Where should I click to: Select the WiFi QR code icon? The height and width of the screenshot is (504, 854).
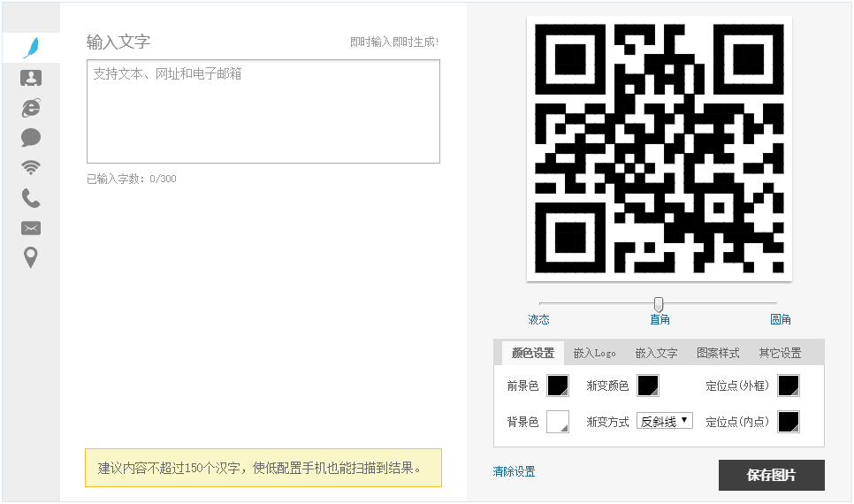(31, 167)
